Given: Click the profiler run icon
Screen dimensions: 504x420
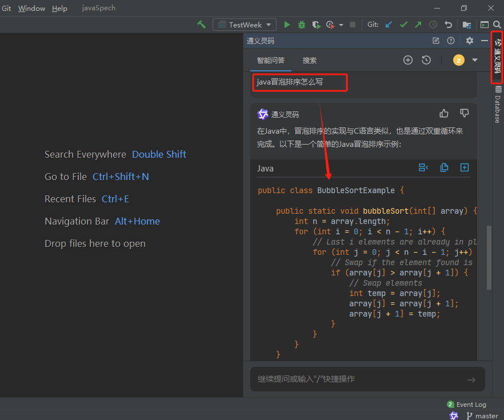Looking at the screenshot, I should pos(330,25).
